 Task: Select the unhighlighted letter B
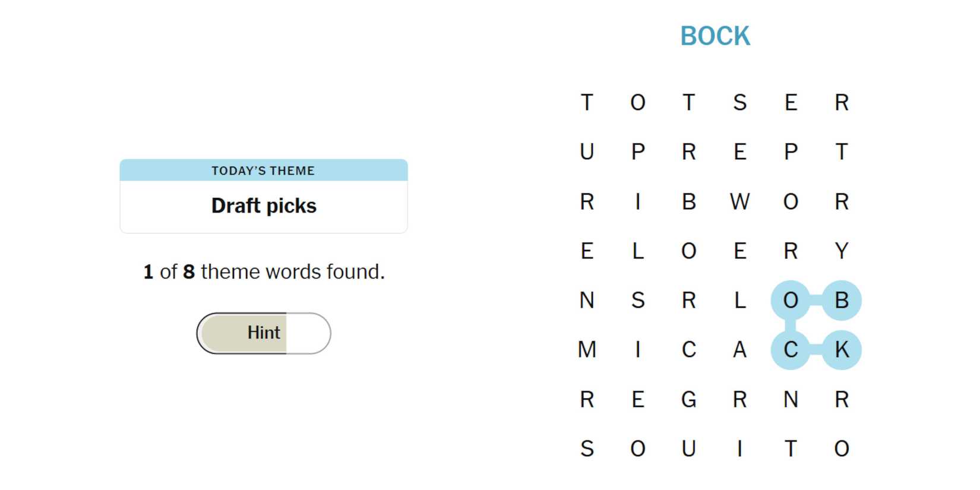coord(689,202)
